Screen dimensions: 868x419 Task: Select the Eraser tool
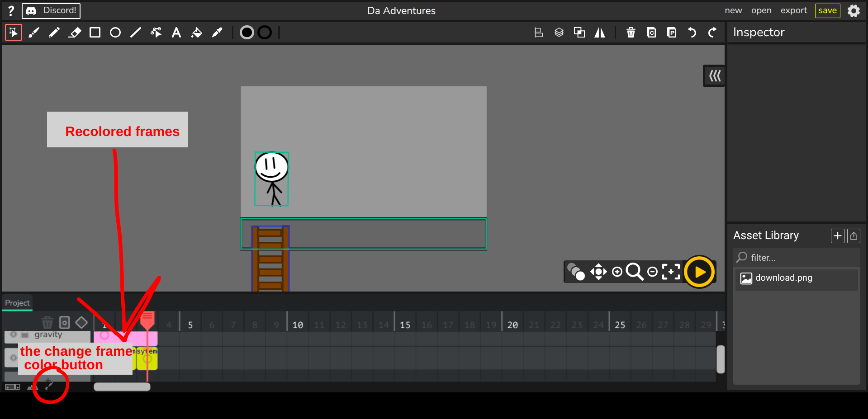pos(75,33)
